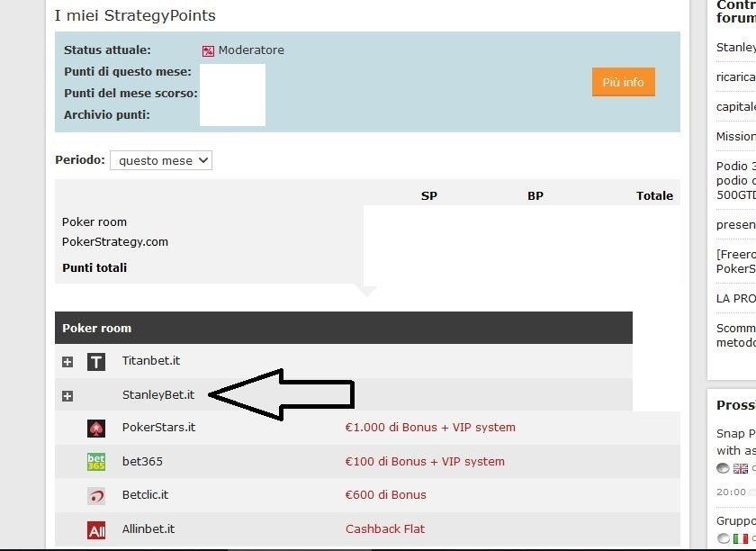
Task: Click the UK flag under Snap P session
Action: (x=741, y=468)
